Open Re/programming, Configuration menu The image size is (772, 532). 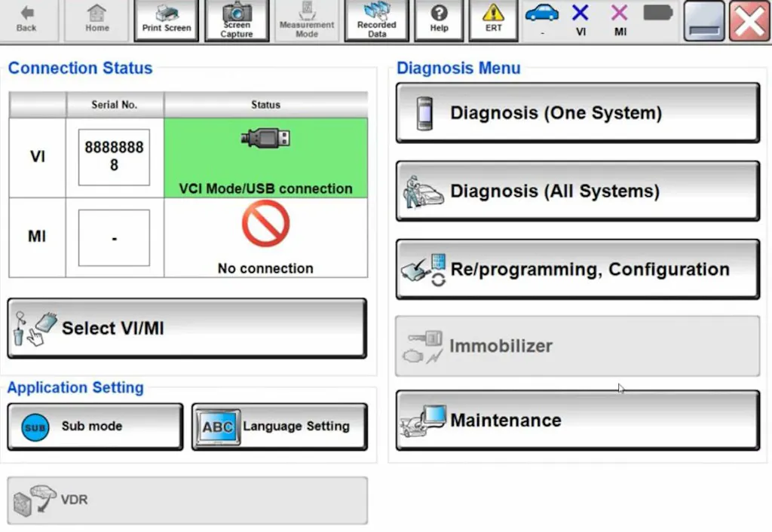click(x=577, y=270)
